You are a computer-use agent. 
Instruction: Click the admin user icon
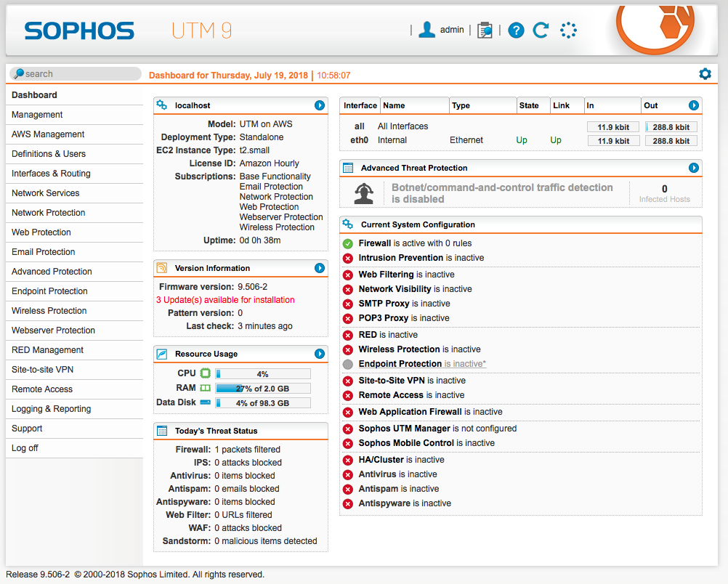coord(427,30)
